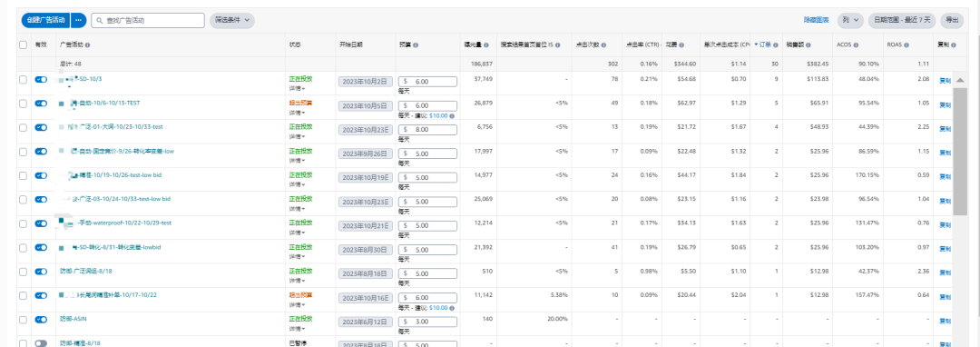Open the three-dot more options button
The image size is (980, 347).
coord(79,20)
